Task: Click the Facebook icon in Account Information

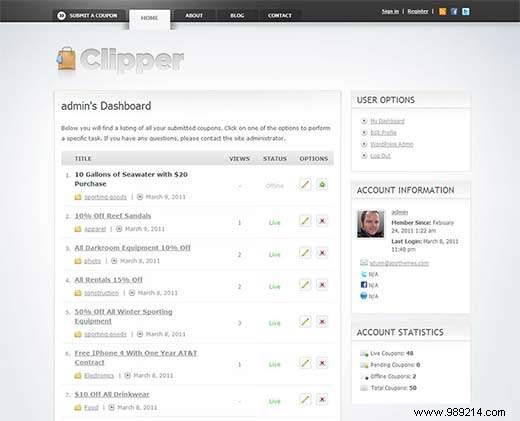Action: [364, 285]
